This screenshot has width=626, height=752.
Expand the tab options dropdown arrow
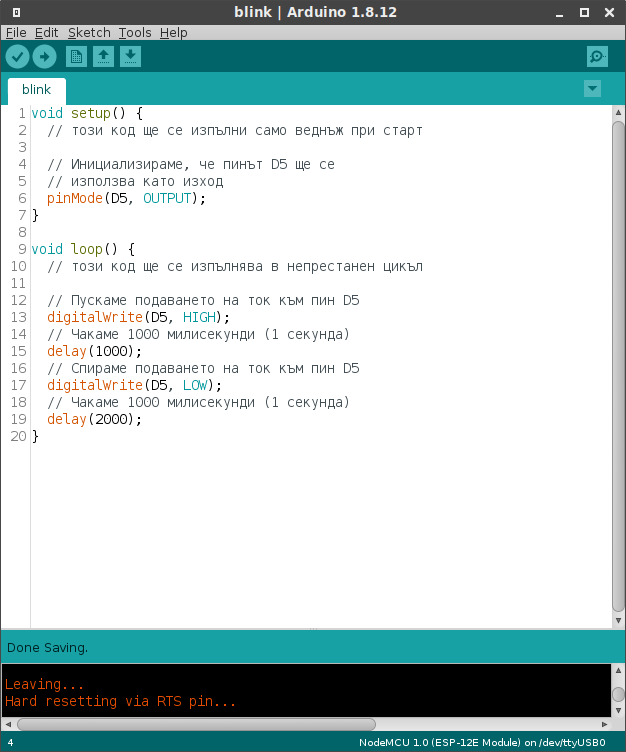point(592,89)
